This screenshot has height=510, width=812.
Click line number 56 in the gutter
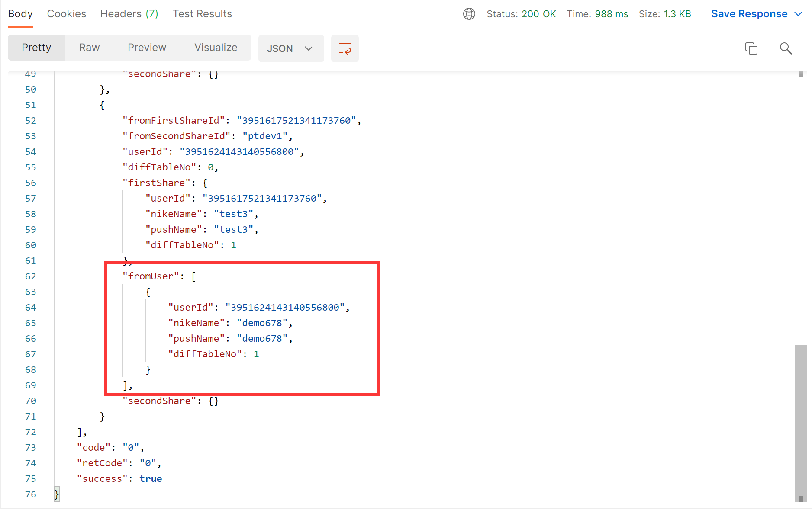coord(30,183)
